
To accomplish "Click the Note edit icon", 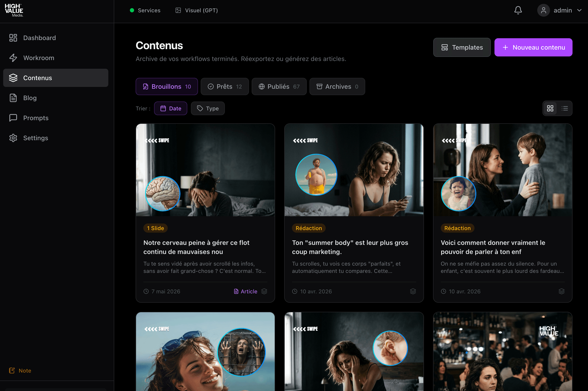I will (12, 371).
